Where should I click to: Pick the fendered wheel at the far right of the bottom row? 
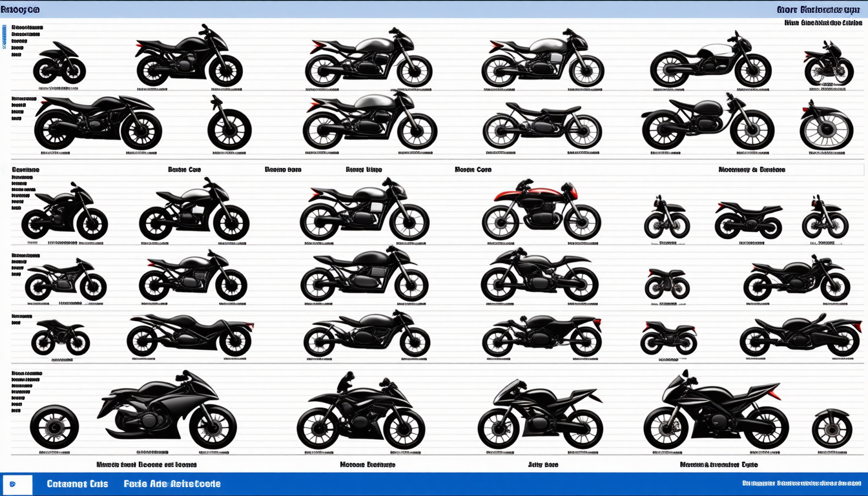pos(832,428)
